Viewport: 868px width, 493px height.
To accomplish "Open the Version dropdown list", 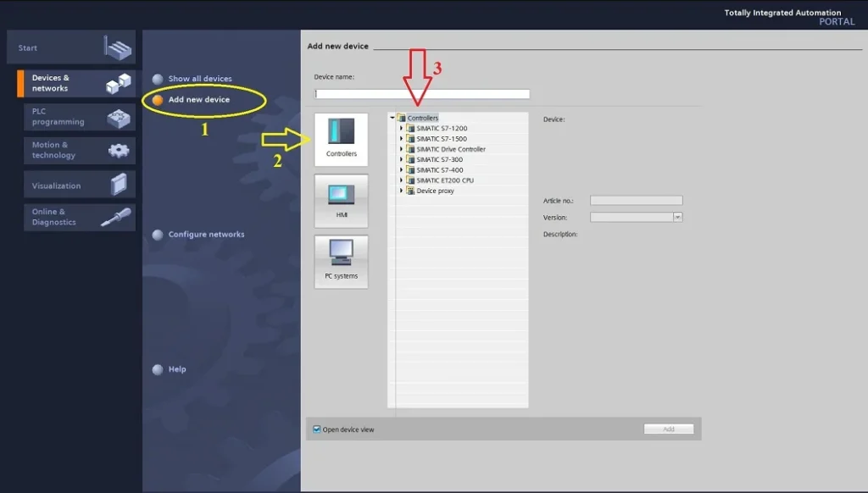I will [677, 217].
